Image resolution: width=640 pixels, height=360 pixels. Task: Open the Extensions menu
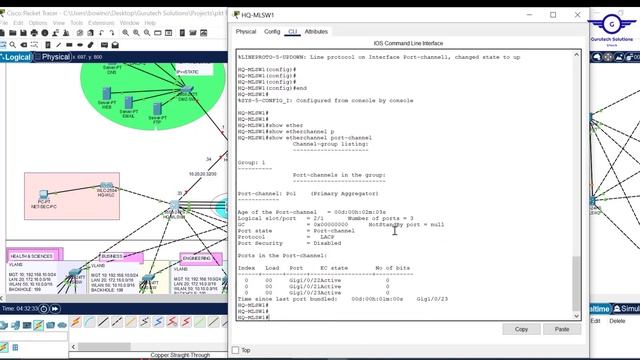click(101, 23)
